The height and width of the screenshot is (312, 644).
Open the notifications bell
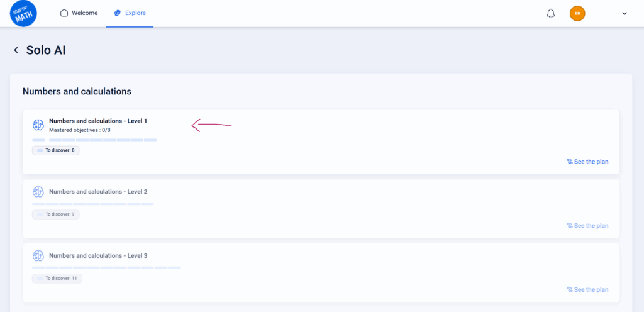[551, 13]
